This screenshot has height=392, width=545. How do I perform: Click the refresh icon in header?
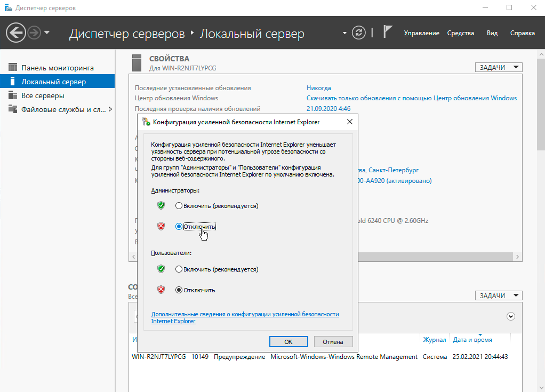[x=359, y=33]
